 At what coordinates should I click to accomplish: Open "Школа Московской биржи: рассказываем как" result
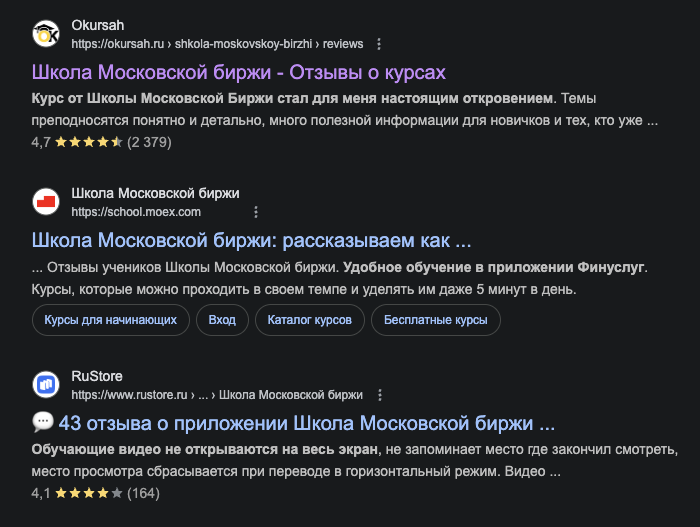[251, 241]
